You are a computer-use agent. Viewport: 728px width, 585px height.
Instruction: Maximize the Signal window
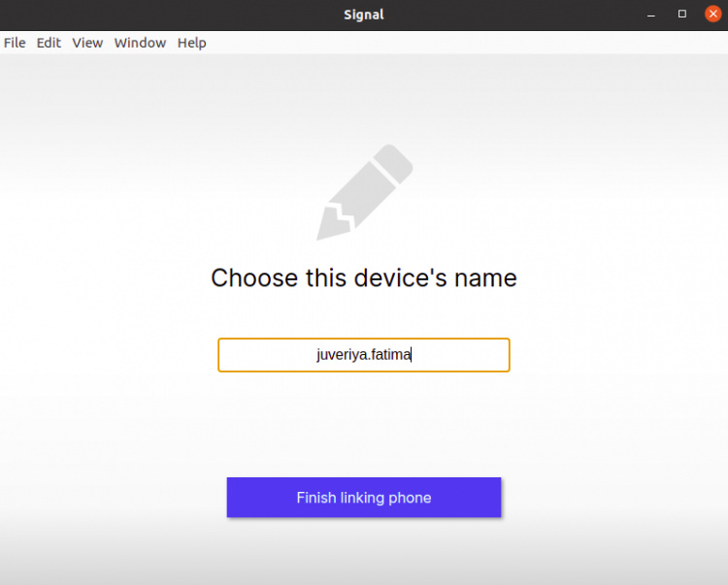coord(682,15)
